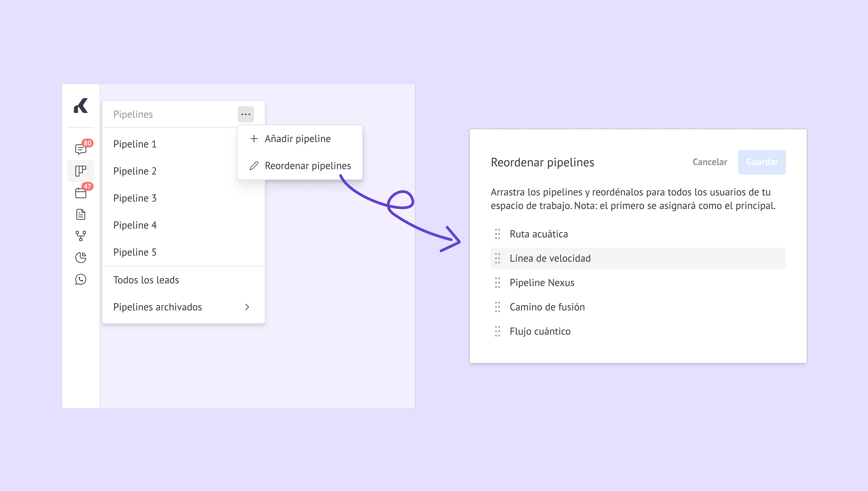The height and width of the screenshot is (491, 868).
Task: Open the chat inbox icon with 80 badge
Action: (81, 148)
